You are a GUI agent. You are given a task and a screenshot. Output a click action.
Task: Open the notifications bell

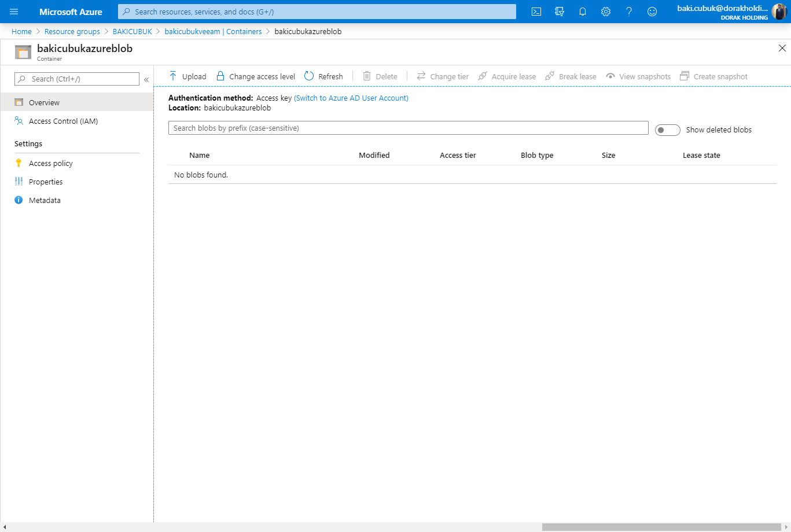click(x=583, y=12)
